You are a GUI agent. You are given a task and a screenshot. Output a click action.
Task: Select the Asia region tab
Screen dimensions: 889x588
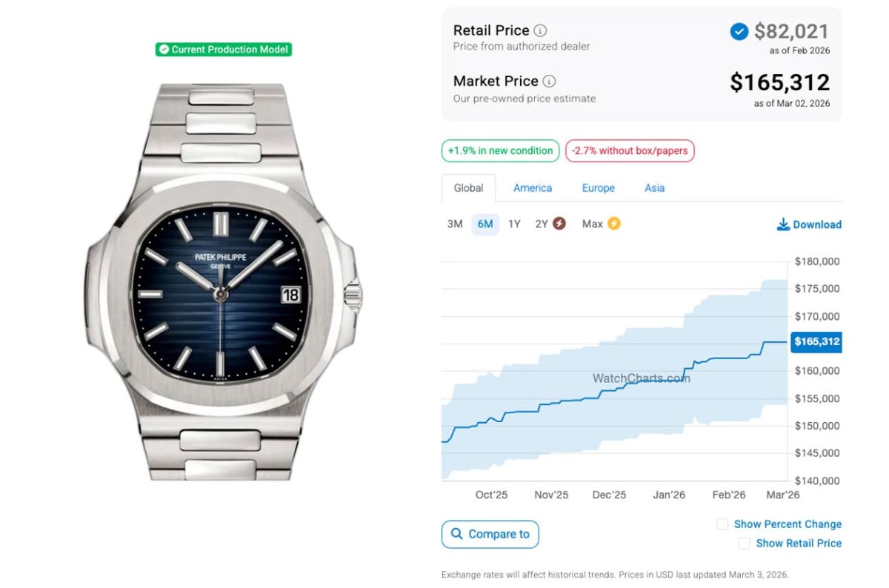[654, 188]
